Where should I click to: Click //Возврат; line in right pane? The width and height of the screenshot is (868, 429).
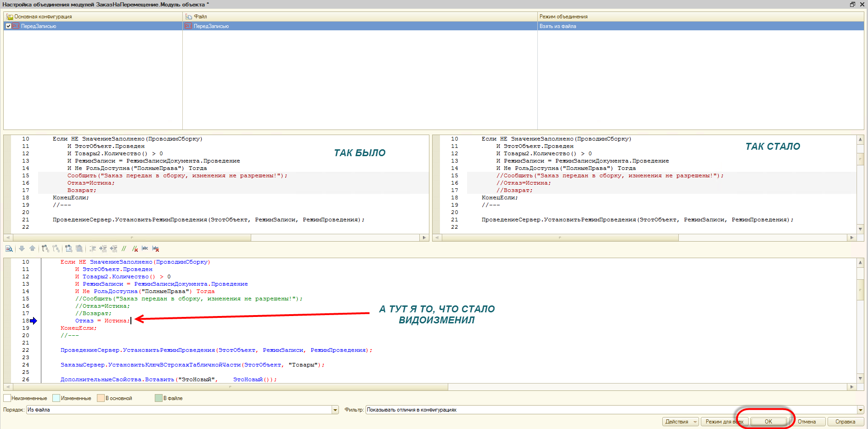pos(514,190)
